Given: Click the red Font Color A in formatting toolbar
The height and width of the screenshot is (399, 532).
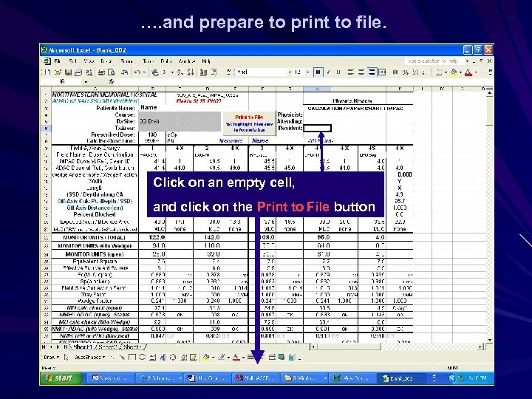Looking at the screenshot, I should pyautogui.click(x=468, y=72).
